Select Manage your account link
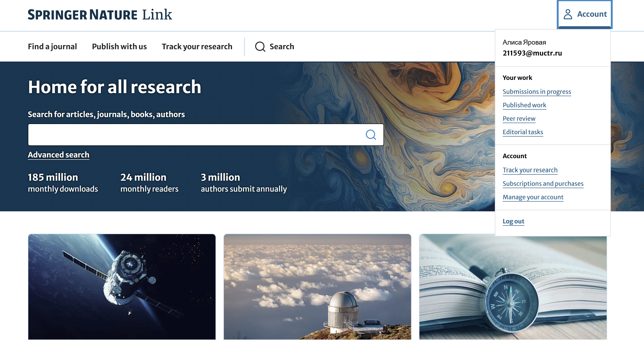644x340 pixels. tap(533, 197)
